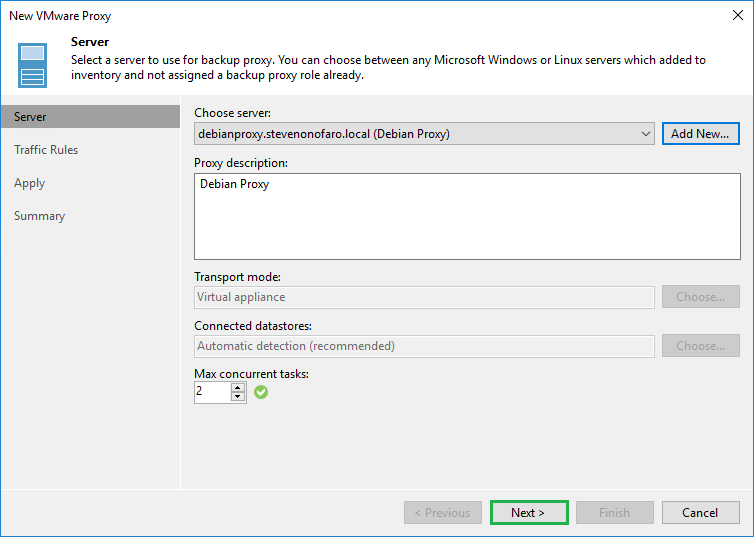Image resolution: width=754 pixels, height=537 pixels.
Task: Increase max concurrent tasks with up arrow
Action: (x=238, y=388)
